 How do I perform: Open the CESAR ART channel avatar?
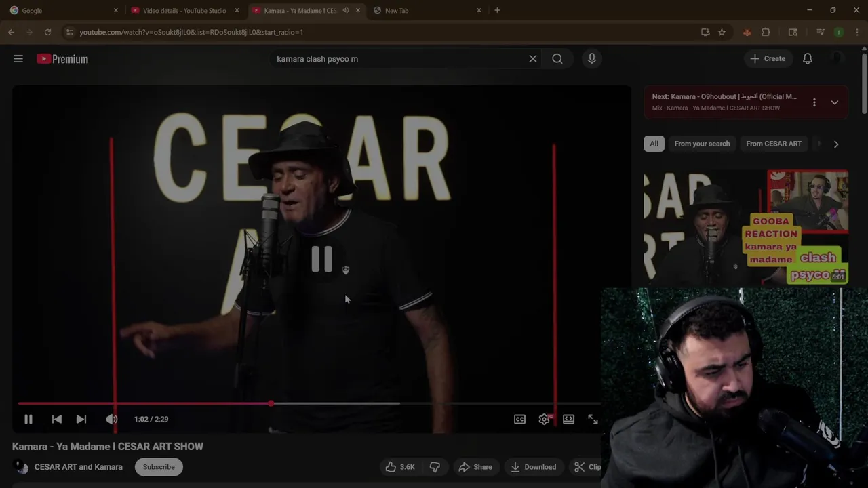tap(21, 467)
